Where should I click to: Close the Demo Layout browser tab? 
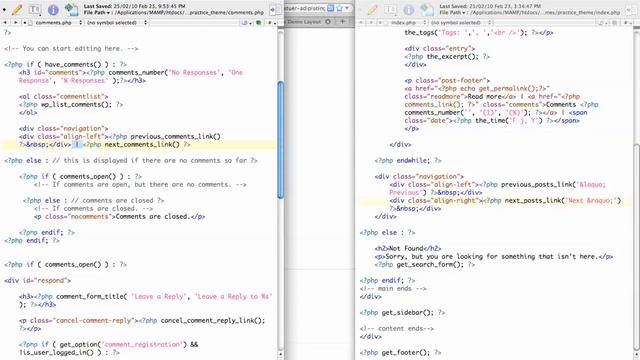pyautogui.click(x=328, y=22)
